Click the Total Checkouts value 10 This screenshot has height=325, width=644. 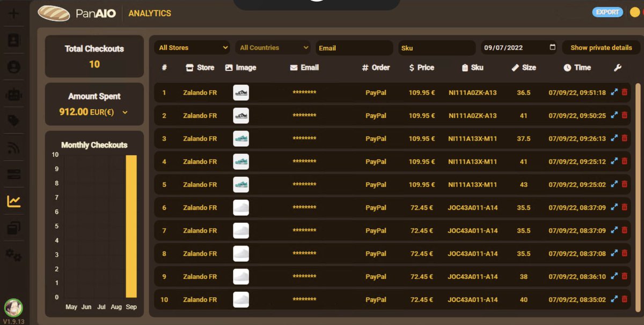click(94, 64)
